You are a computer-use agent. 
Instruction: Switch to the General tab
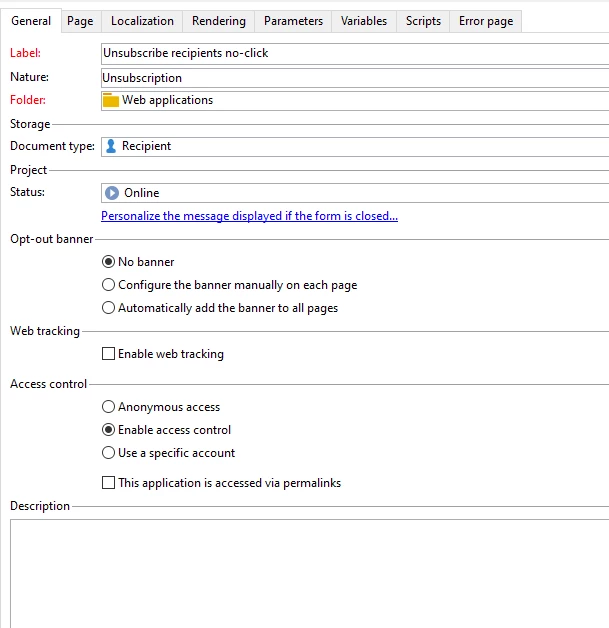pyautogui.click(x=31, y=21)
